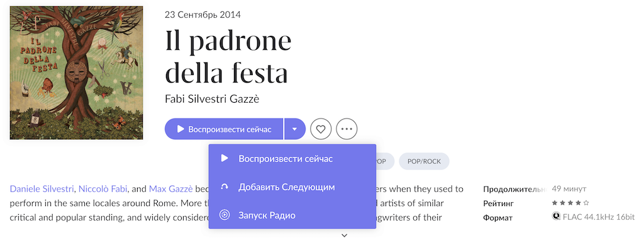Open the Daniele Silvestri artist link
Image resolution: width=644 pixels, height=247 pixels.
[x=42, y=189]
